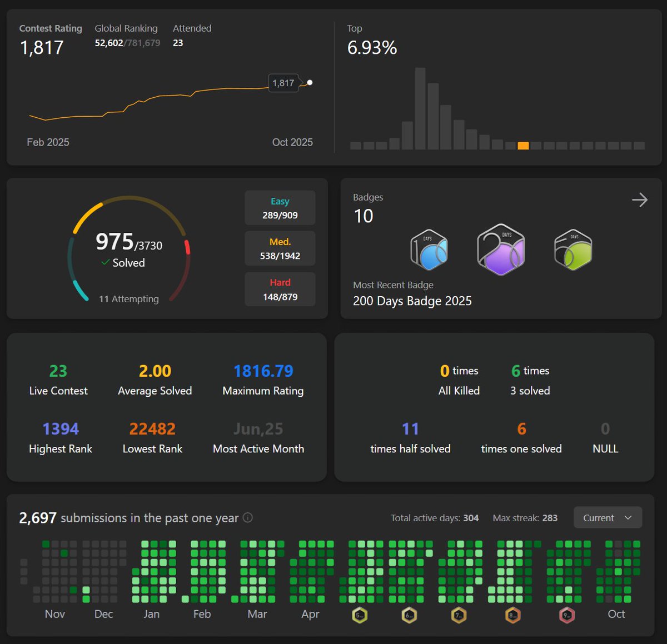This screenshot has width=667, height=644.
Task: Click the info icon beside submissions count
Action: 247,517
